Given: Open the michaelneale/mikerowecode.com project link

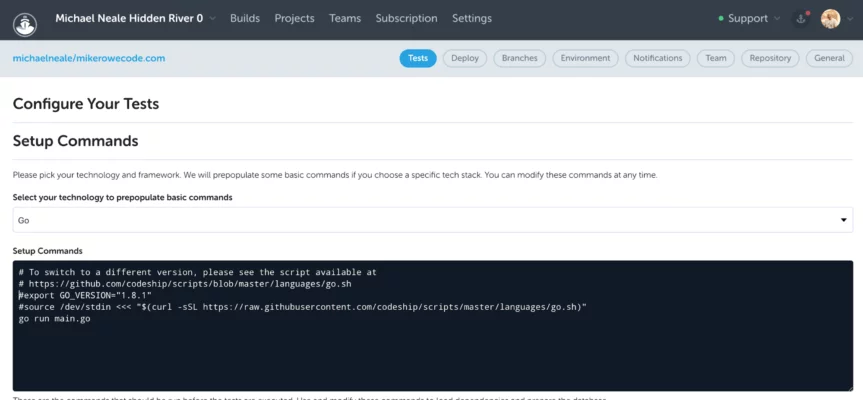Looking at the screenshot, I should point(89,58).
